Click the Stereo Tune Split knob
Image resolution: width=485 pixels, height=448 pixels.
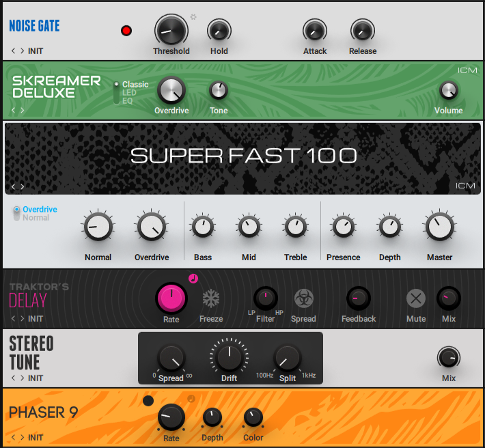tap(288, 358)
